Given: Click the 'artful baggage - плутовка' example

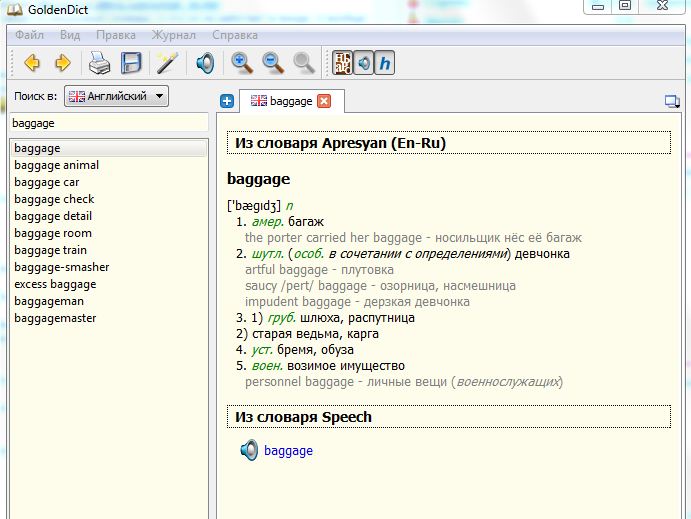Looking at the screenshot, I should pyautogui.click(x=319, y=270).
